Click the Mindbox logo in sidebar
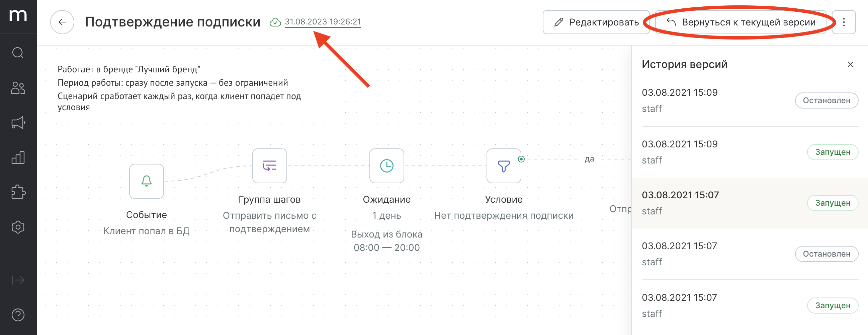 tap(18, 15)
